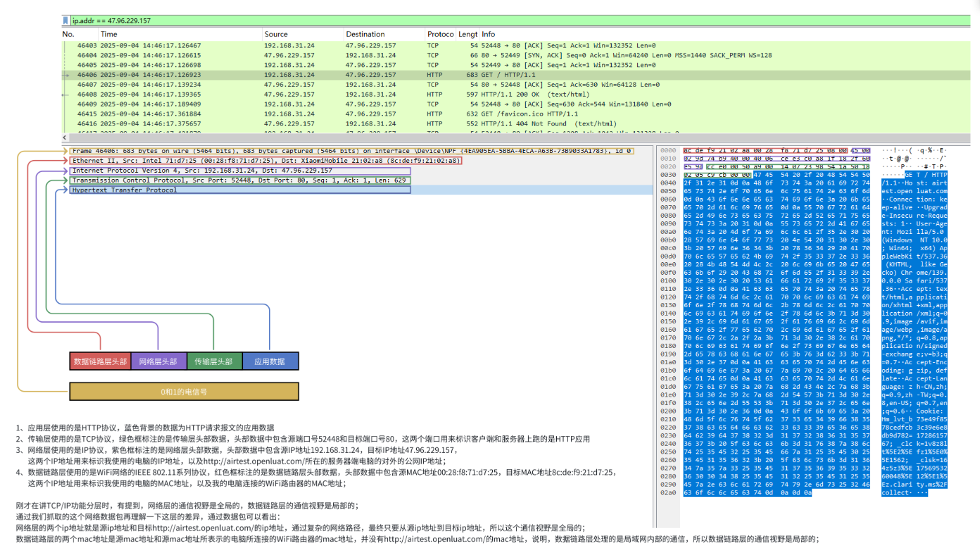980x551 pixels.
Task: Click the display filter bookmark icon
Action: pyautogui.click(x=66, y=21)
